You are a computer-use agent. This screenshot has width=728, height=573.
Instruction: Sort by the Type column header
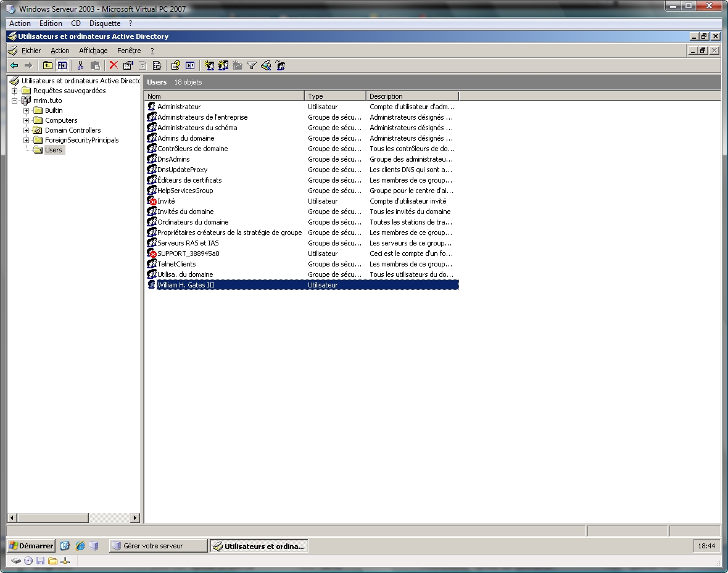tap(335, 96)
